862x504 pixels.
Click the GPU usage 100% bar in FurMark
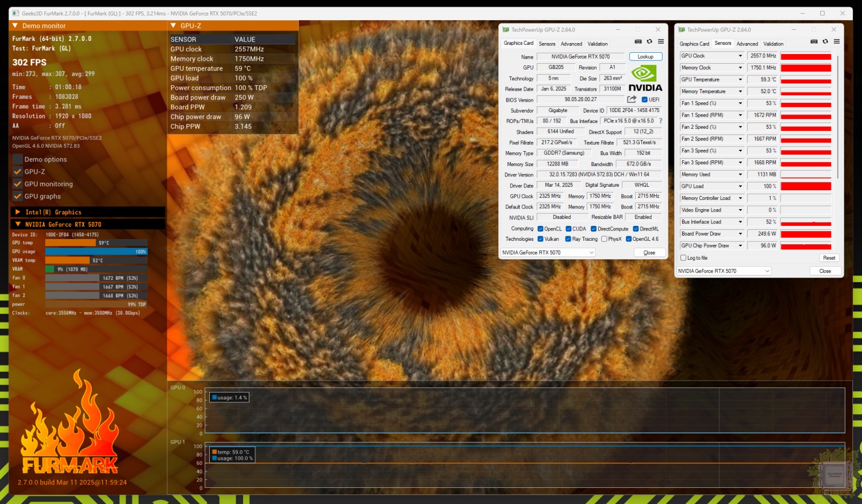coord(96,251)
